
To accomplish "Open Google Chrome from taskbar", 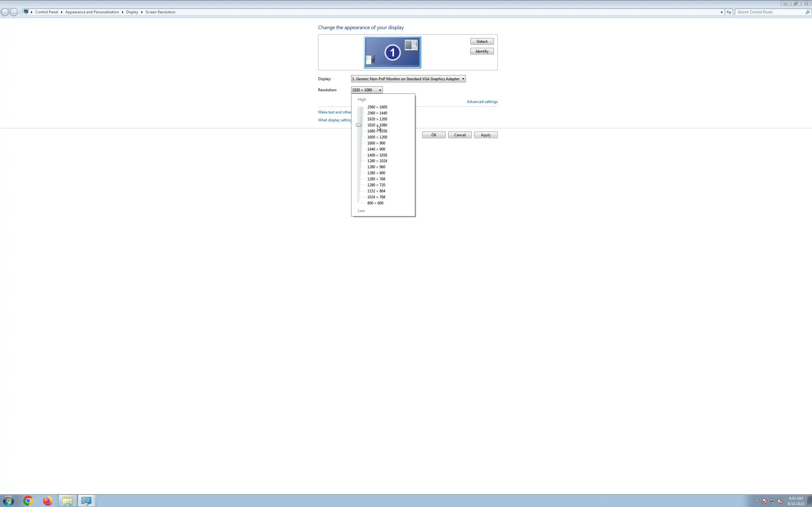I will [x=28, y=501].
